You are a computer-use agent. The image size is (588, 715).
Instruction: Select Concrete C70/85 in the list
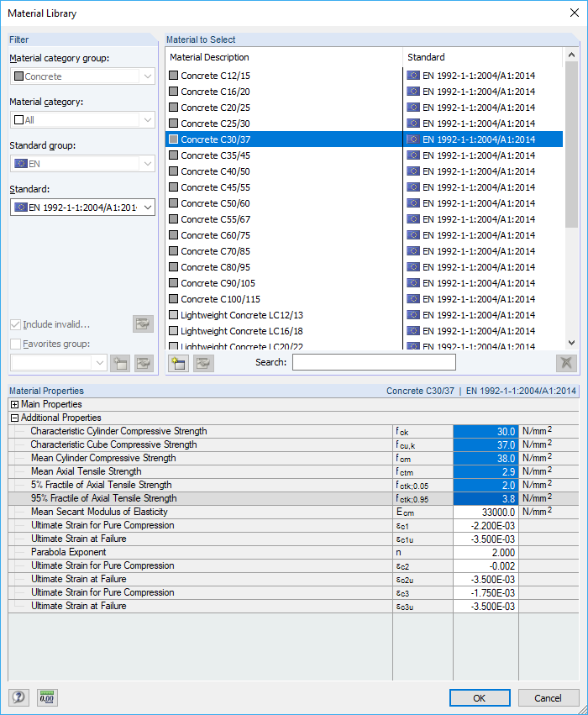365,251
